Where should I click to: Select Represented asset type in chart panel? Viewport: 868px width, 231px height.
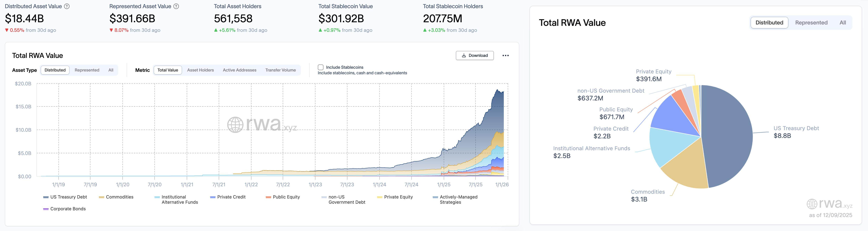[x=87, y=70]
